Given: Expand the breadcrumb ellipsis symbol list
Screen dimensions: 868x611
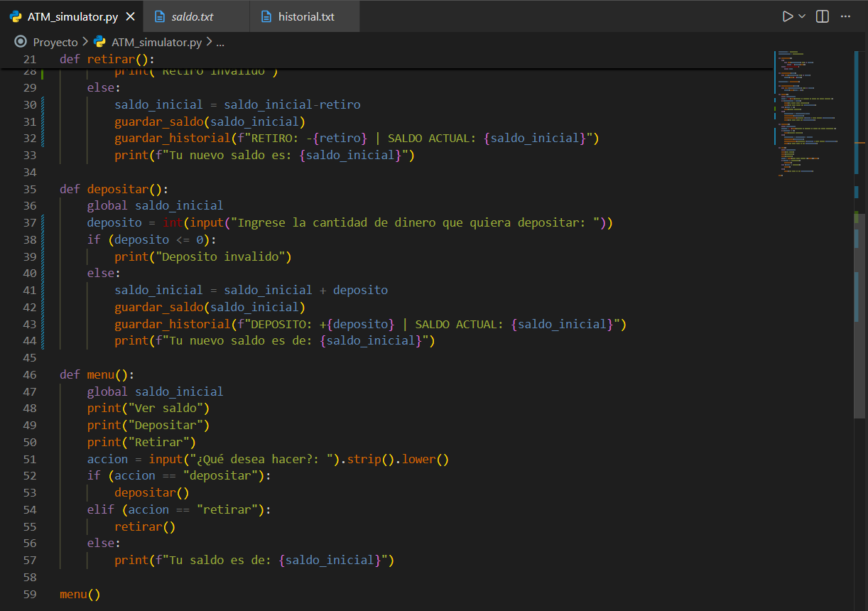Looking at the screenshot, I should (x=219, y=42).
